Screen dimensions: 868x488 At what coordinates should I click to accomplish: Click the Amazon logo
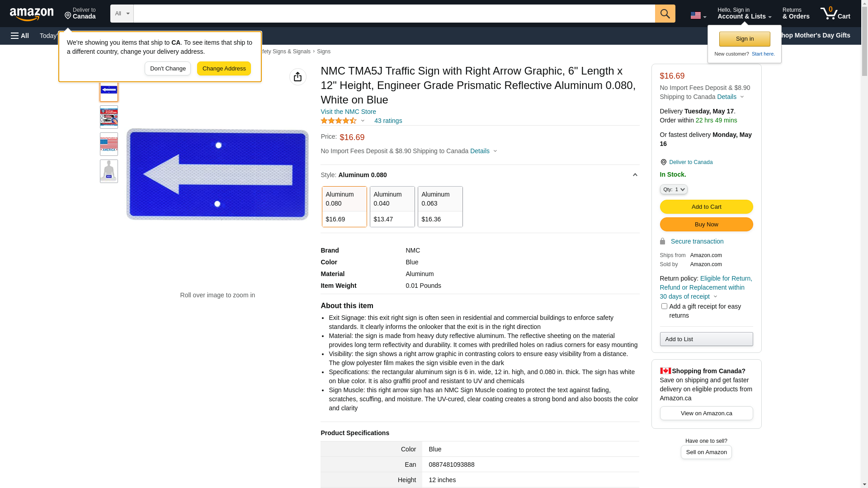pos(32,14)
